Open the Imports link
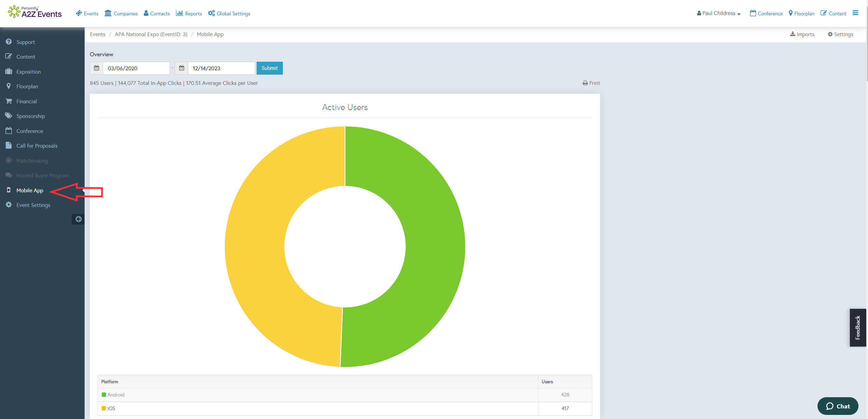 coord(802,34)
